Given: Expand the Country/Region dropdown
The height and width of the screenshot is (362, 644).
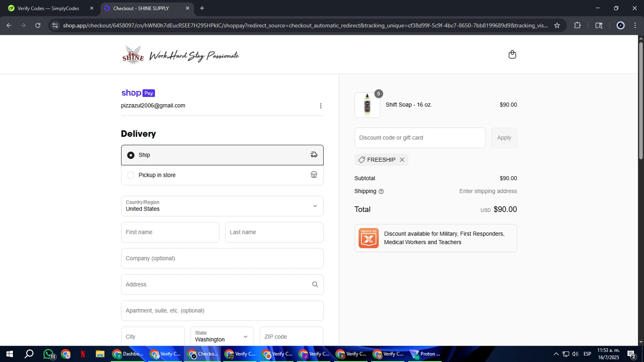Looking at the screenshot, I should point(222,206).
